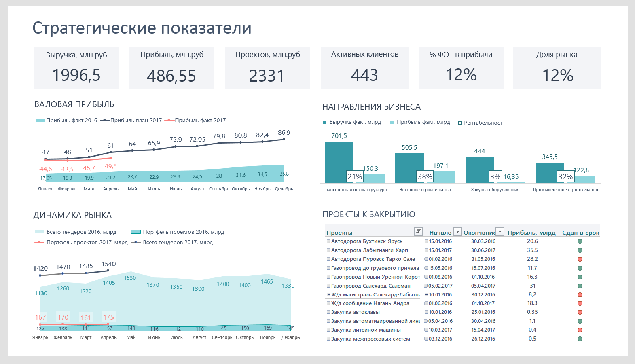This screenshot has width=635, height=364.
Task: Collapse the Закупка межпрессовых систем row
Action: tap(328, 339)
